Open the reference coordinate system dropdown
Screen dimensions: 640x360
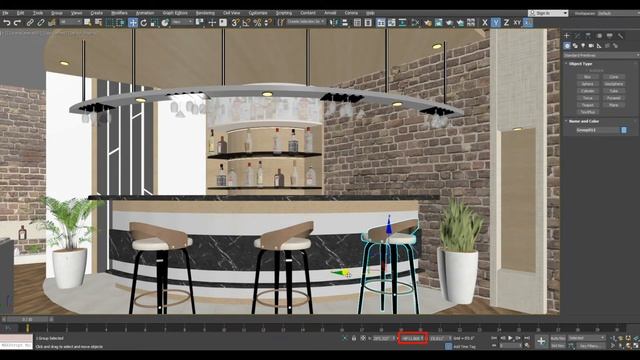(182, 22)
